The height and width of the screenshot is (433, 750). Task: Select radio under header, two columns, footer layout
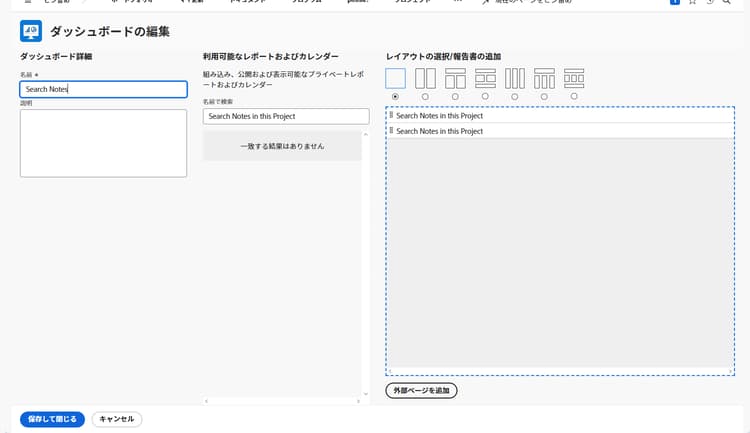coord(485,97)
